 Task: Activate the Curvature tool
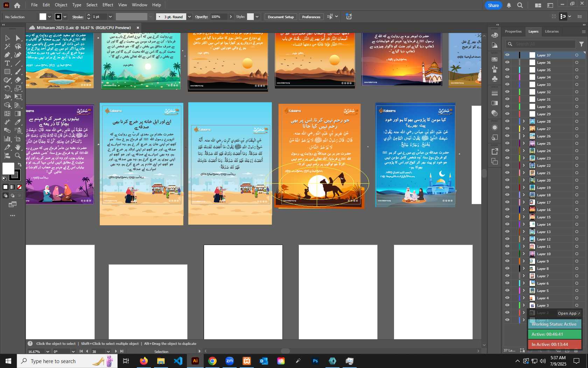[x=18, y=55]
